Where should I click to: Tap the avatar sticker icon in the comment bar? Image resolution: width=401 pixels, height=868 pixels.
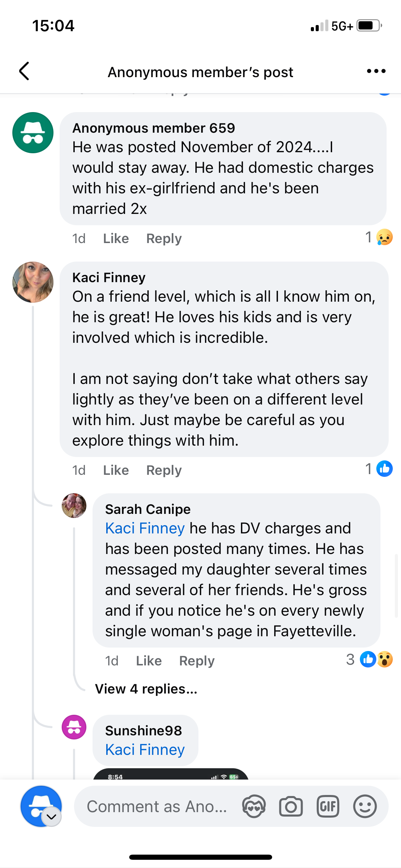click(x=254, y=807)
